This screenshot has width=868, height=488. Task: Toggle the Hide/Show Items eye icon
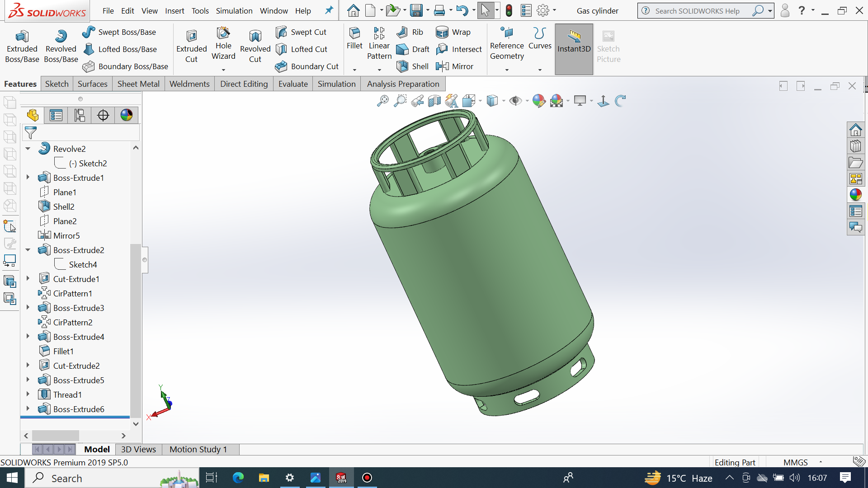coord(515,101)
